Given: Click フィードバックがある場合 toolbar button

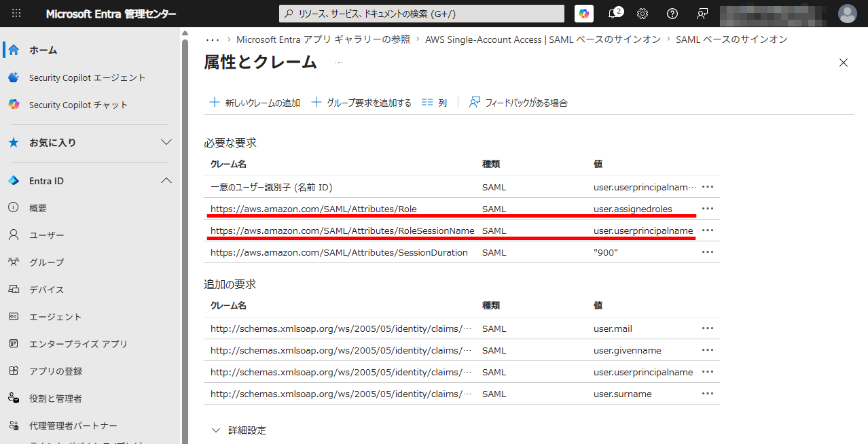Looking at the screenshot, I should pos(518,103).
